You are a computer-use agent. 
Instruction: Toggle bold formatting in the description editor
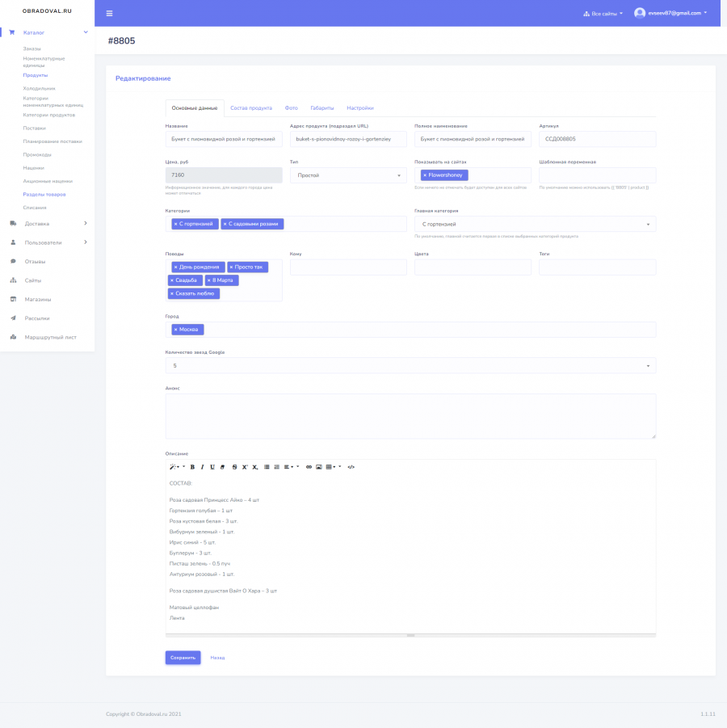192,467
